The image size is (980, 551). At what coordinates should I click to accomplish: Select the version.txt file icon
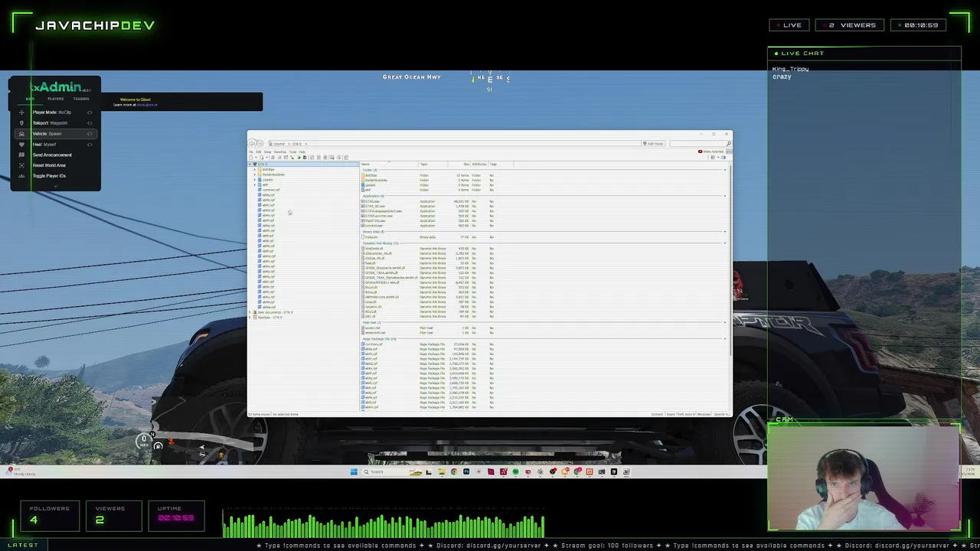coord(363,328)
